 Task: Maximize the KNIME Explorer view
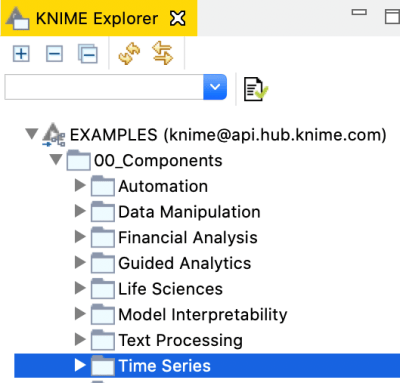pyautogui.click(x=393, y=17)
